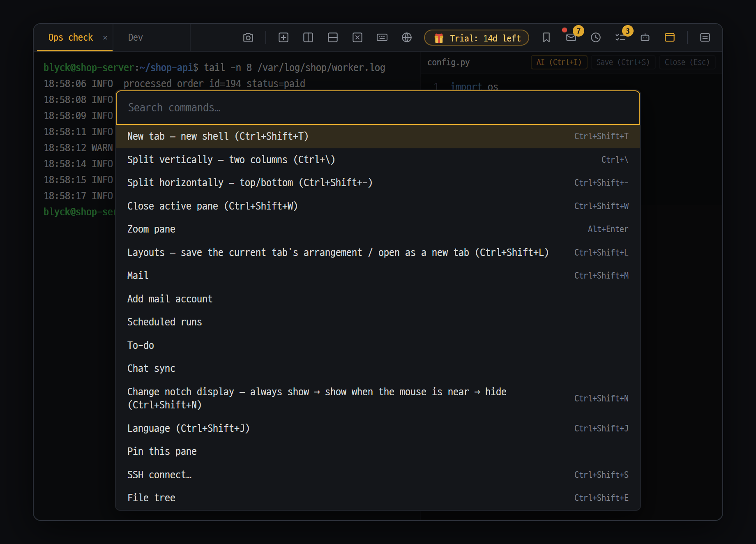
Task: Select the Layouts save arrangement command
Action: coord(378,253)
